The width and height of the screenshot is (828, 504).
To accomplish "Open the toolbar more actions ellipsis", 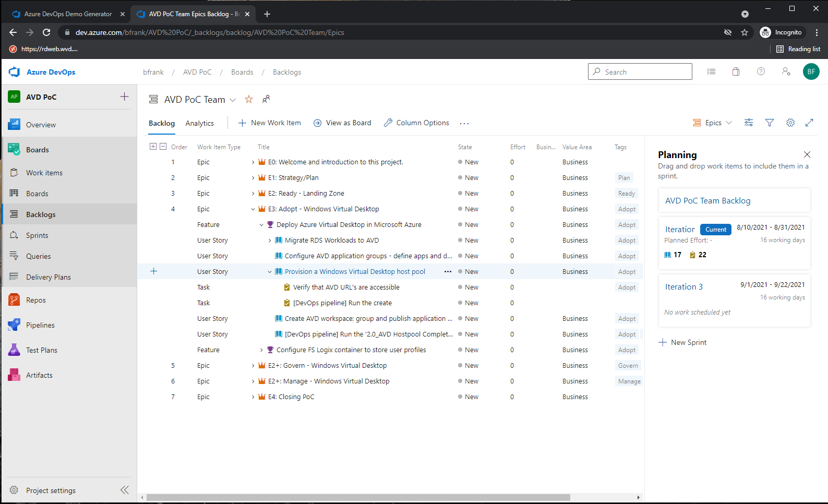I will click(x=464, y=123).
